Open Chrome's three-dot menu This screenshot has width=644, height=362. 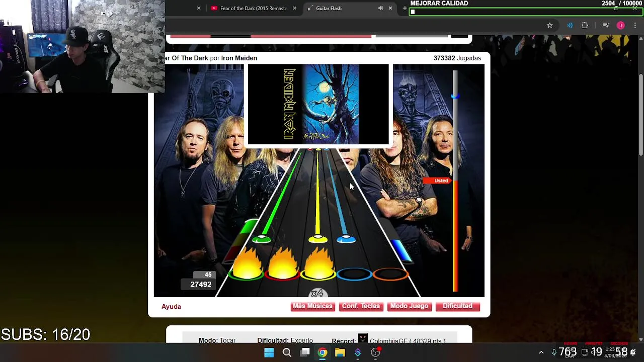(635, 25)
